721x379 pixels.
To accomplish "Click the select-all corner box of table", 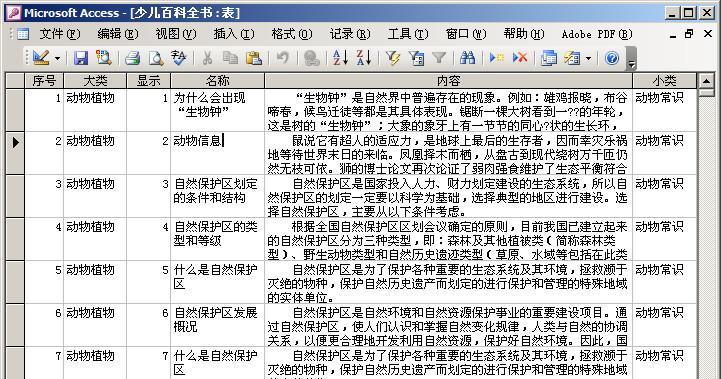I will tap(15, 80).
